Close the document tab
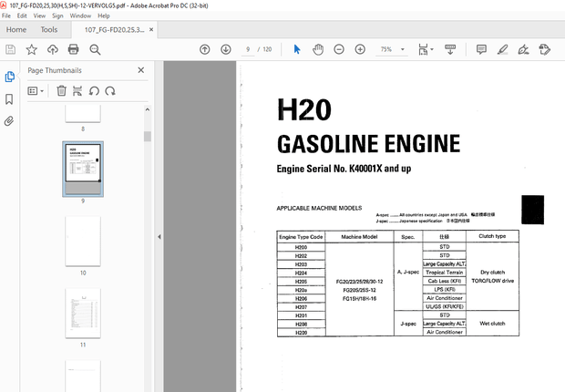 coord(151,29)
